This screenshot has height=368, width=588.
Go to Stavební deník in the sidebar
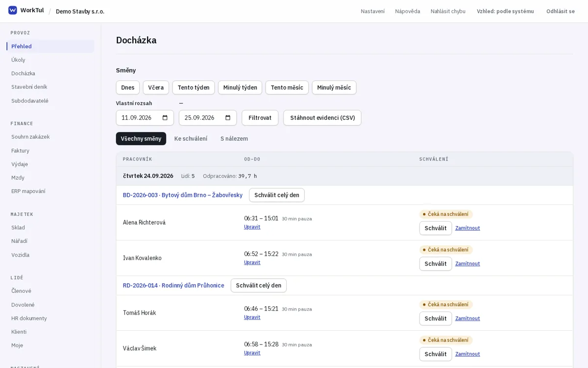coord(50,87)
